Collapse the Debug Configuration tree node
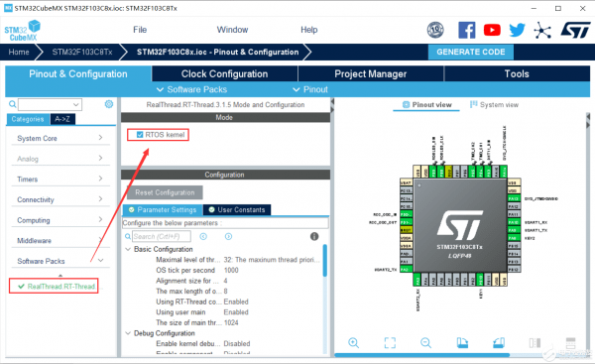Image resolution: width=595 pixels, height=364 pixels. (x=128, y=333)
